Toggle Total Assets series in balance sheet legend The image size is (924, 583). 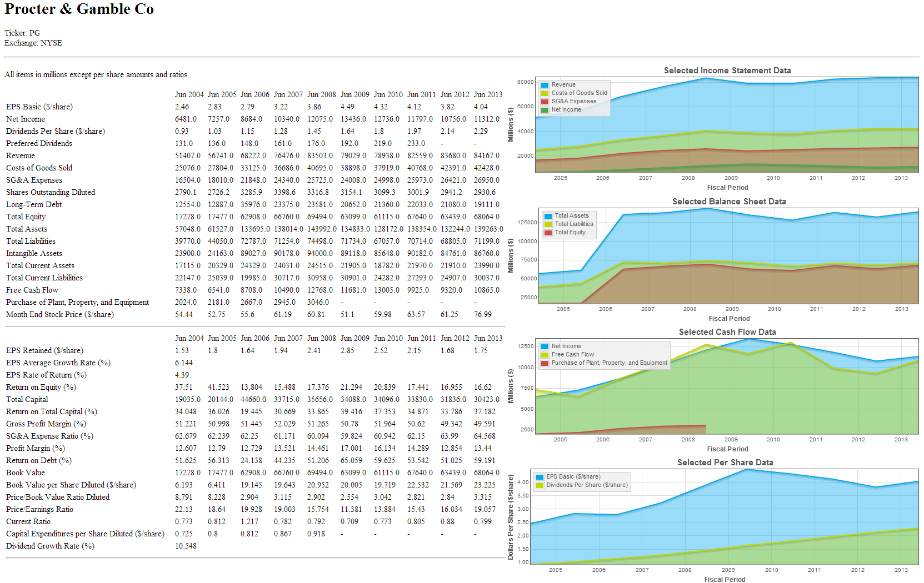pos(571,216)
